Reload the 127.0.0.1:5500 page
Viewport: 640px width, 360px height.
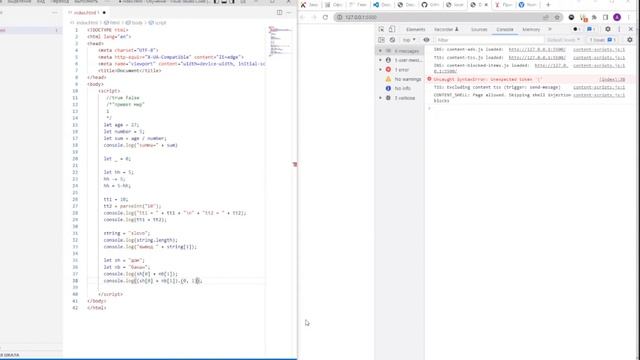tap(325, 17)
